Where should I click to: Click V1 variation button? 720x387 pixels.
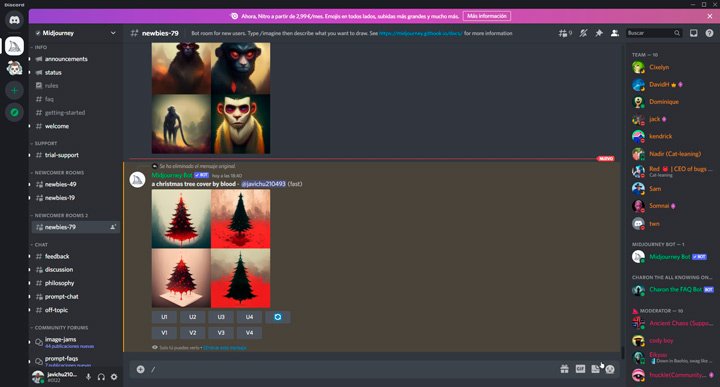click(164, 333)
